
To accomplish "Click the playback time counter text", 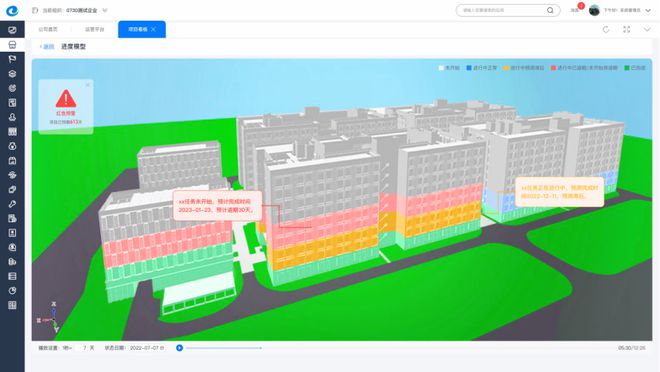I will click(631, 348).
